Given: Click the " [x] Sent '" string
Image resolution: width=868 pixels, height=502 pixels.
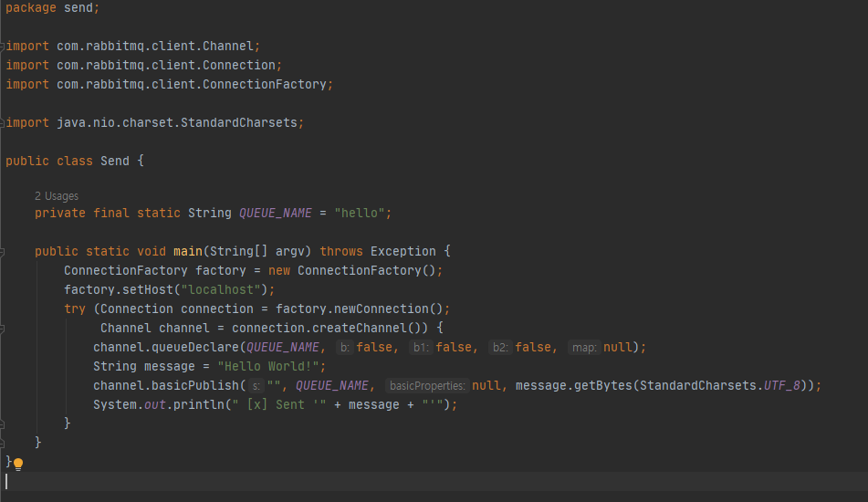Looking at the screenshot, I should pos(279,405).
